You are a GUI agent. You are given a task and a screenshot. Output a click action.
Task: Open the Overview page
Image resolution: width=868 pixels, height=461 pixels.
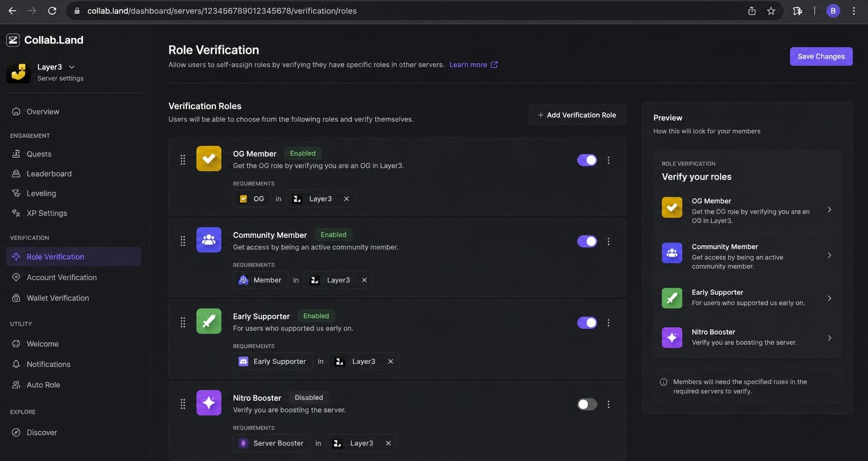click(74, 111)
